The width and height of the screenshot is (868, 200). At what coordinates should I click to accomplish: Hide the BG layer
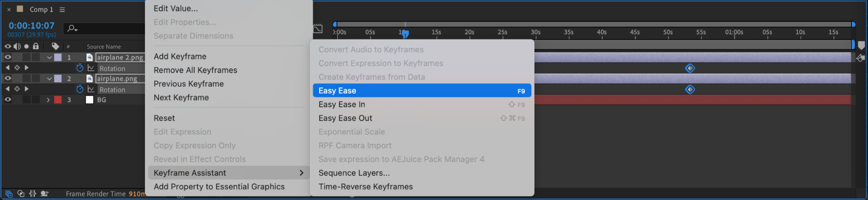(x=8, y=100)
